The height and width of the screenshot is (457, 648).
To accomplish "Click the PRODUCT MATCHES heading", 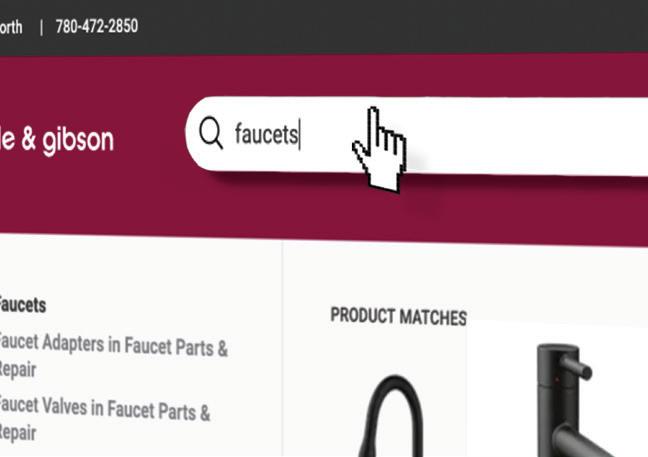I will [x=398, y=317].
